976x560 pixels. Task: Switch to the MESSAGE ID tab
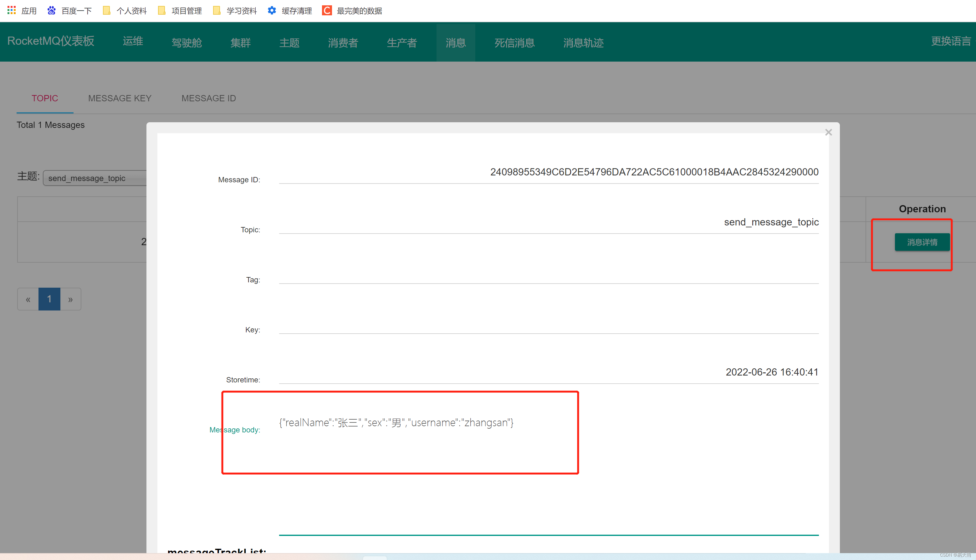(x=209, y=98)
